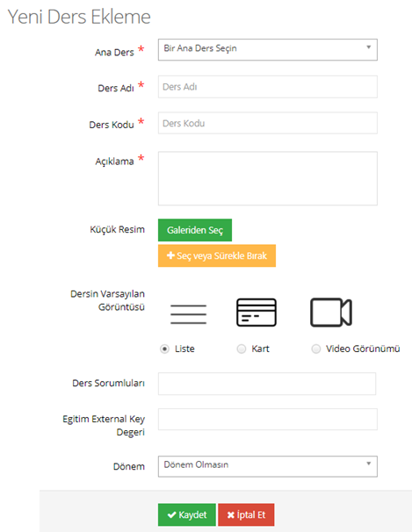
Task: Click Seç veya Sürekle Bırak button
Action: coord(217,255)
